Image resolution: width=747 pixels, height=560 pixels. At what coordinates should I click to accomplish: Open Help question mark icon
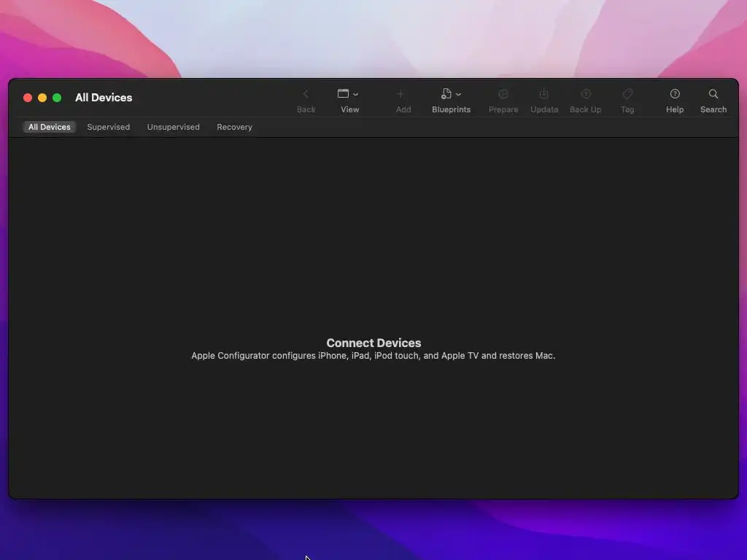[675, 94]
